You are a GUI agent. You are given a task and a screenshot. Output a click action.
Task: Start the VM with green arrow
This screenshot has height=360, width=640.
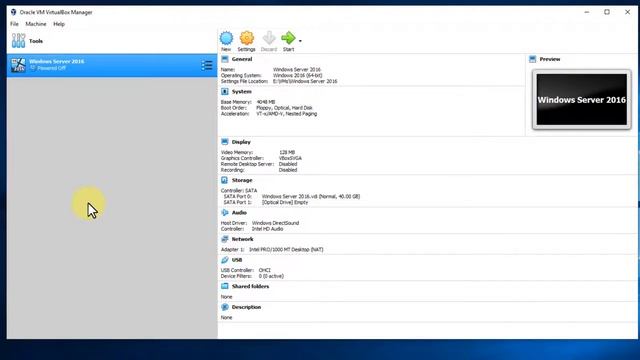click(x=288, y=38)
